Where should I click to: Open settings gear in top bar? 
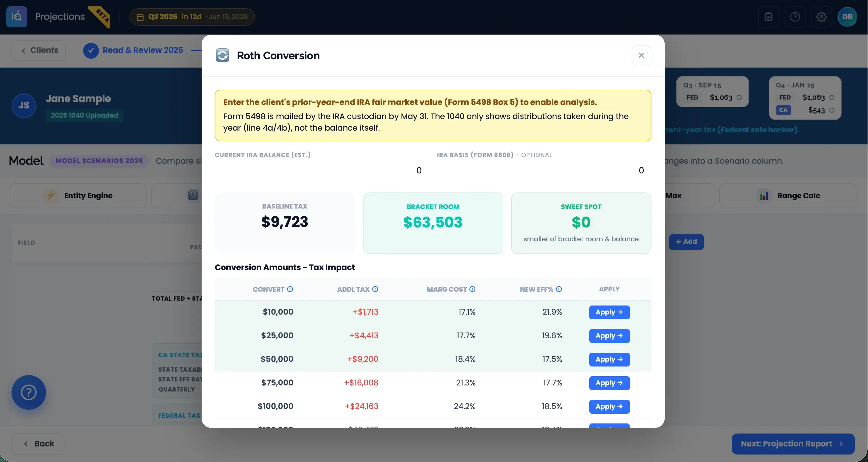[821, 16]
